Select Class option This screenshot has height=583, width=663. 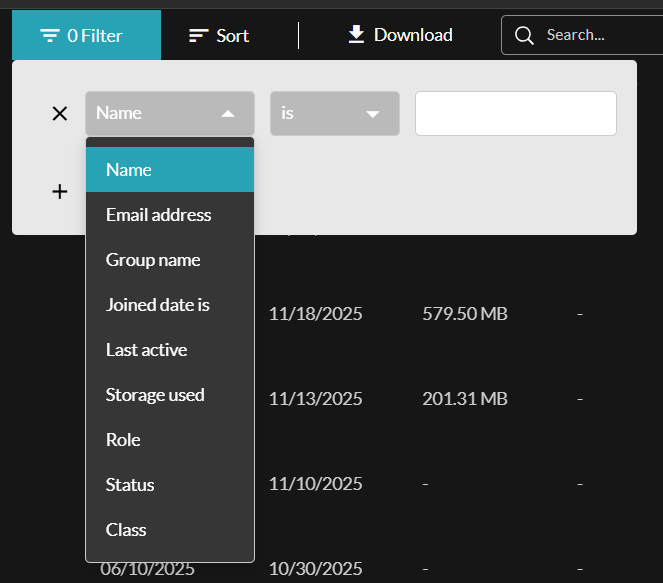[170, 530]
